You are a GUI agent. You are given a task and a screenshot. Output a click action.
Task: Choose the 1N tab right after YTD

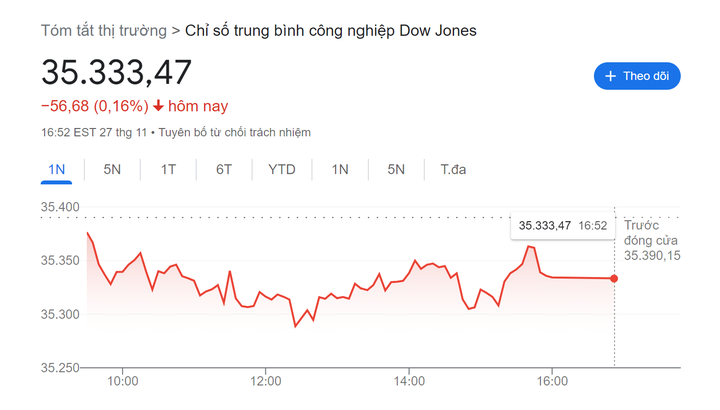pyautogui.click(x=340, y=169)
